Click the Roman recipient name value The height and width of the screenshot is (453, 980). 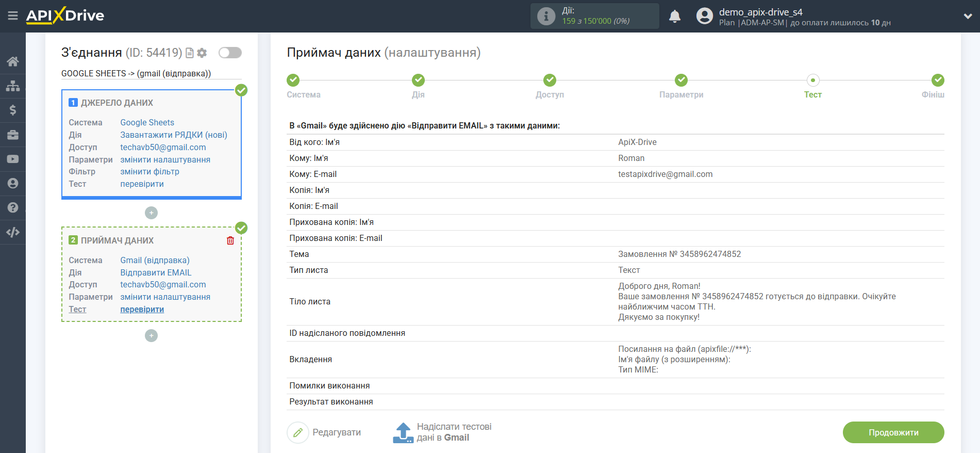pos(631,158)
